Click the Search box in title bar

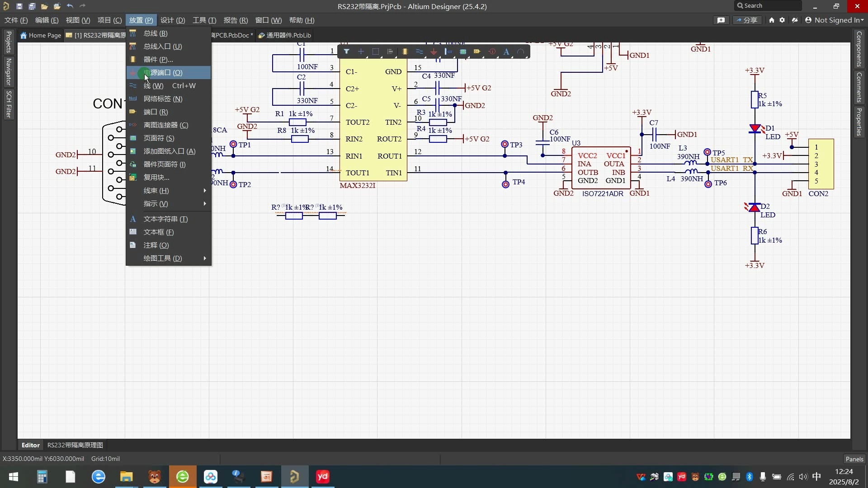tap(768, 6)
